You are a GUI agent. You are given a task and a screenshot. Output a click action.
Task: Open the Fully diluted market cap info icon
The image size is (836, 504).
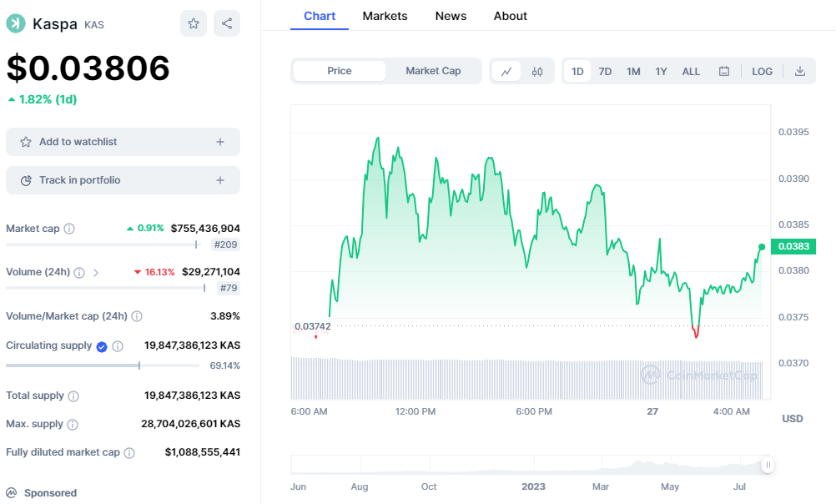point(129,453)
